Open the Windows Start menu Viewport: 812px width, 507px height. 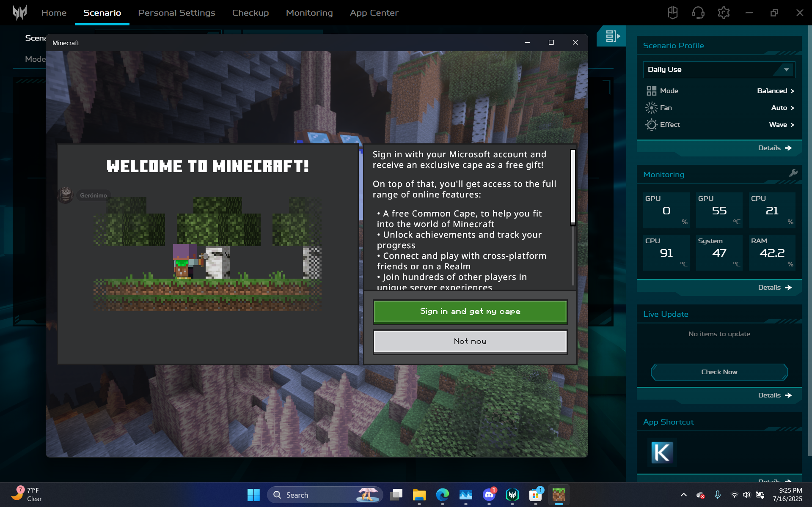pyautogui.click(x=253, y=495)
